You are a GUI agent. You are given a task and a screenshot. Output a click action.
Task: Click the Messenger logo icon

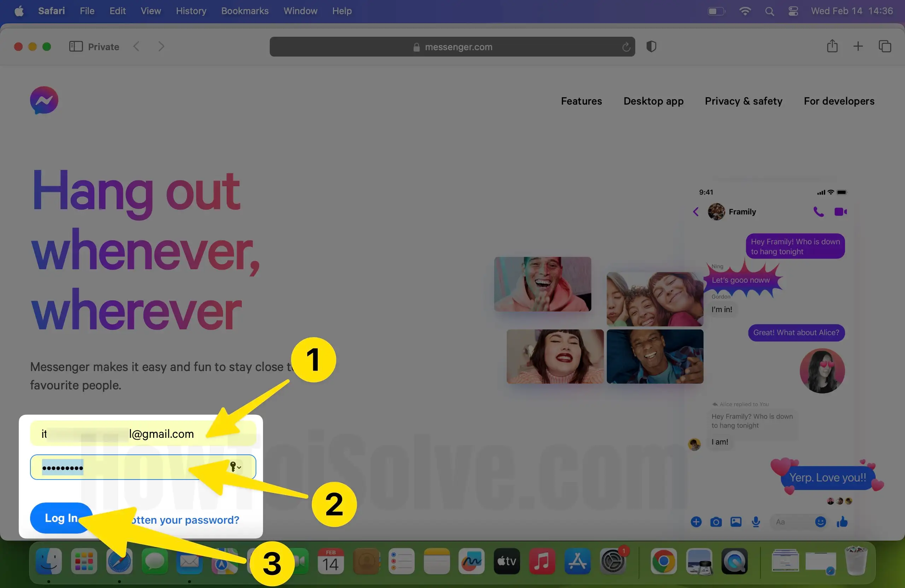coord(44,100)
